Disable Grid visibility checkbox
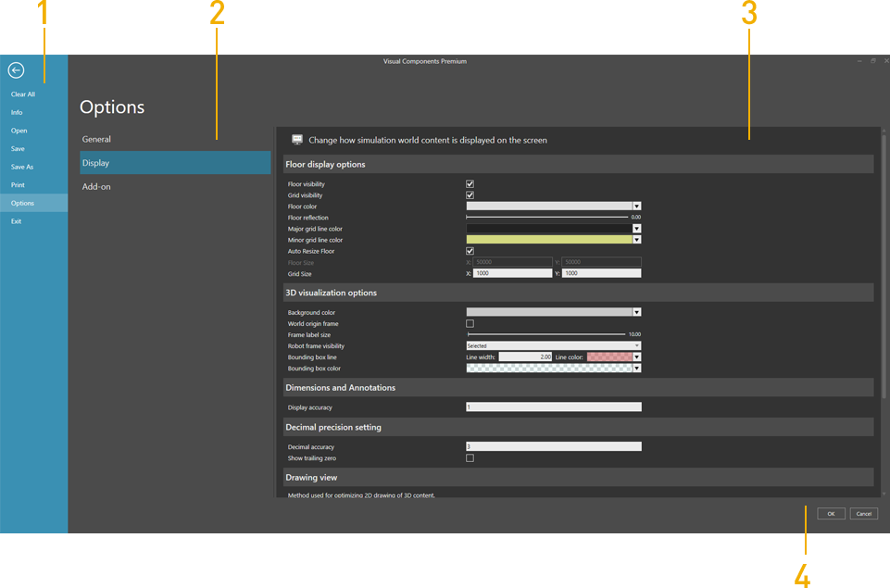This screenshot has width=890, height=588. pyautogui.click(x=470, y=195)
